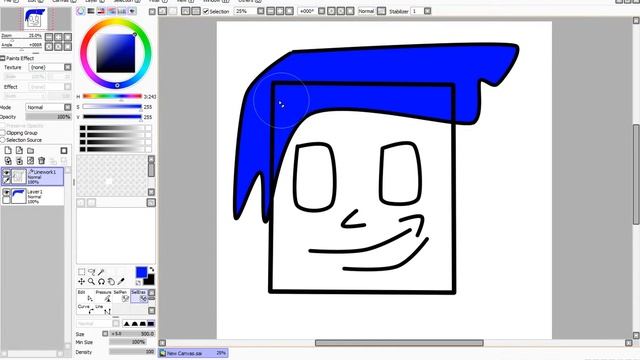Viewport: 640px width, 360px height.
Task: Zoom in using navigator plus button
Action: tap(58, 37)
